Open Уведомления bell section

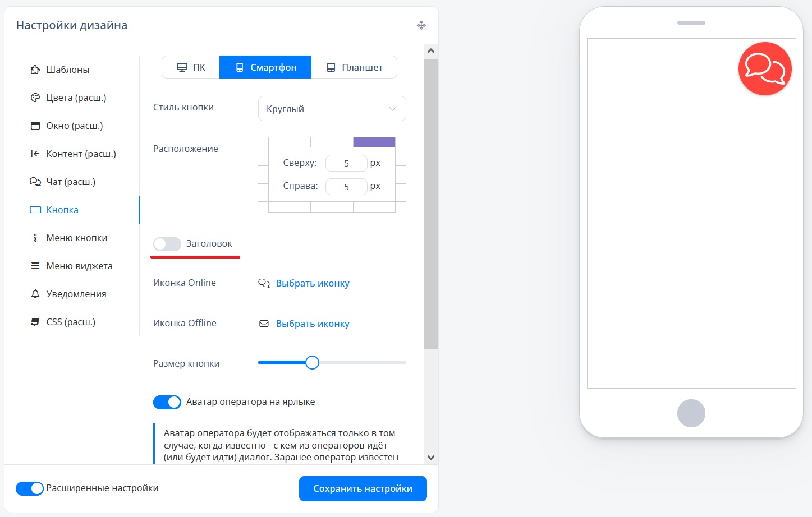[x=76, y=294]
